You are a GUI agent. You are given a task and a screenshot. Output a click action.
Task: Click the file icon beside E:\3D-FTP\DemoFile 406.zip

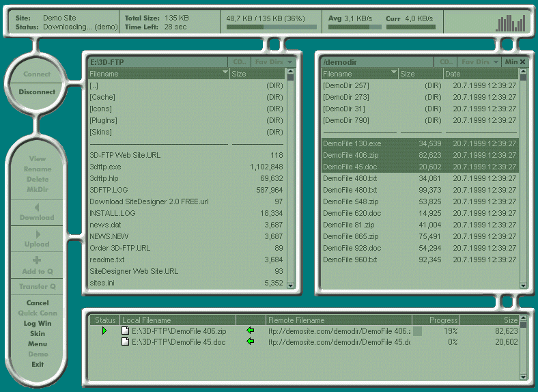[x=125, y=331]
